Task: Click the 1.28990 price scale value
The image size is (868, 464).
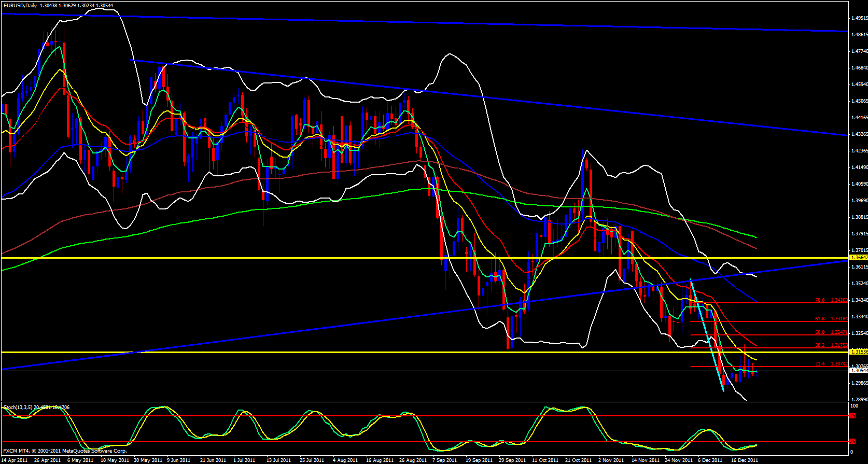Action: click(x=859, y=400)
